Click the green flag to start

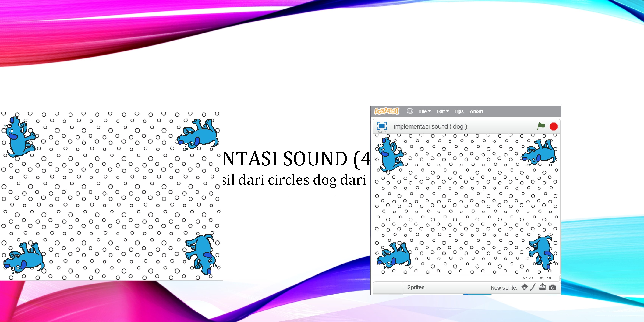point(541,126)
